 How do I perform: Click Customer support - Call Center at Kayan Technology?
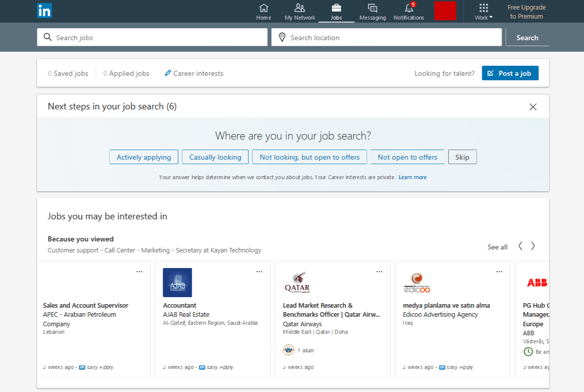coord(154,250)
